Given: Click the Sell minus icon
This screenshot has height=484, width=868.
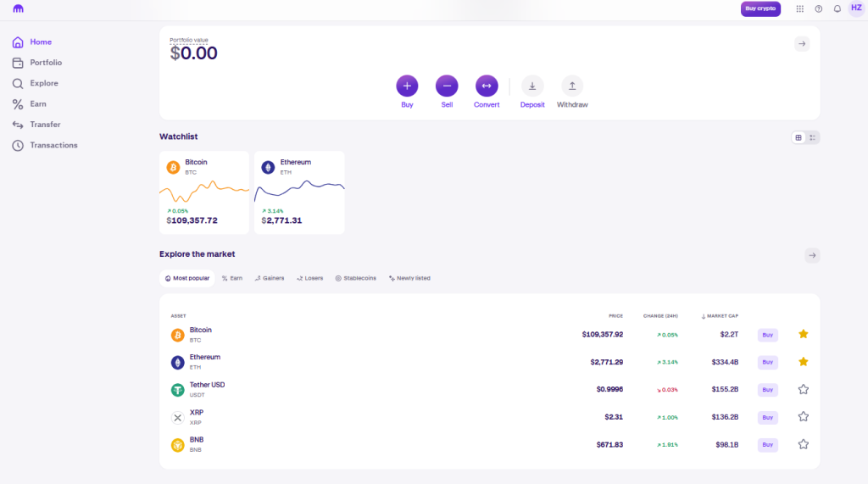Looking at the screenshot, I should [447, 86].
